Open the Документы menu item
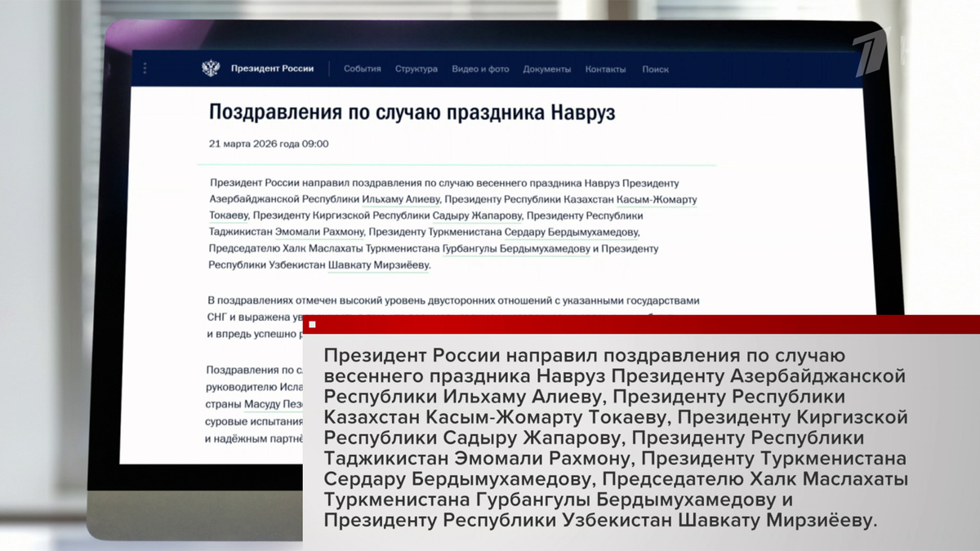Screen dimensions: 980x551 pos(549,70)
